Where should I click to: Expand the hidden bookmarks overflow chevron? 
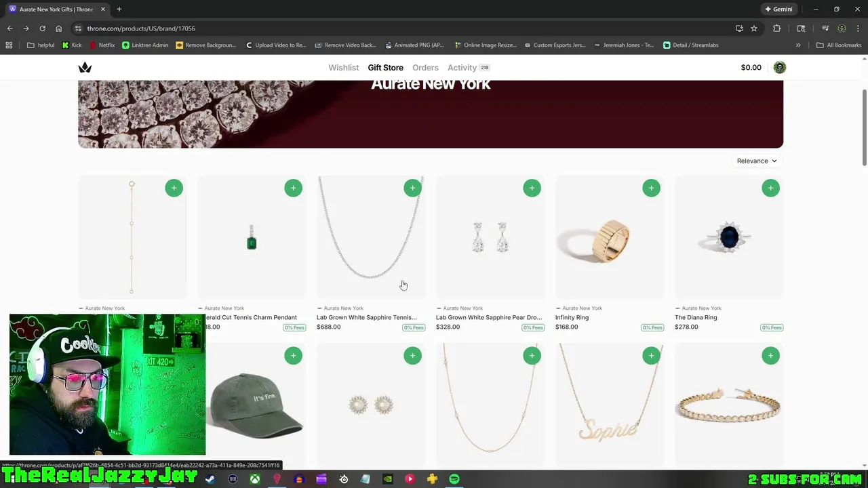tap(798, 45)
